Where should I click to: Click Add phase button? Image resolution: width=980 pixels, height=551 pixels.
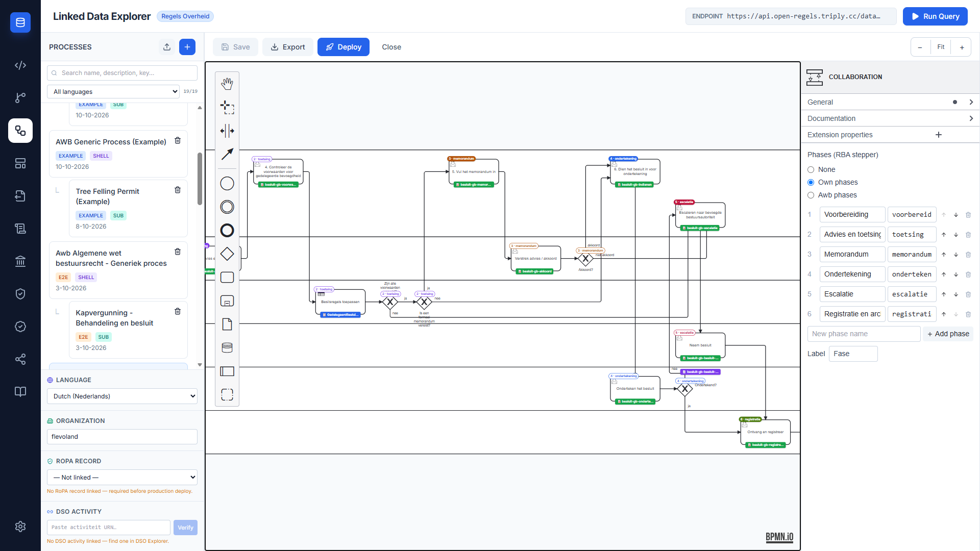tap(948, 334)
